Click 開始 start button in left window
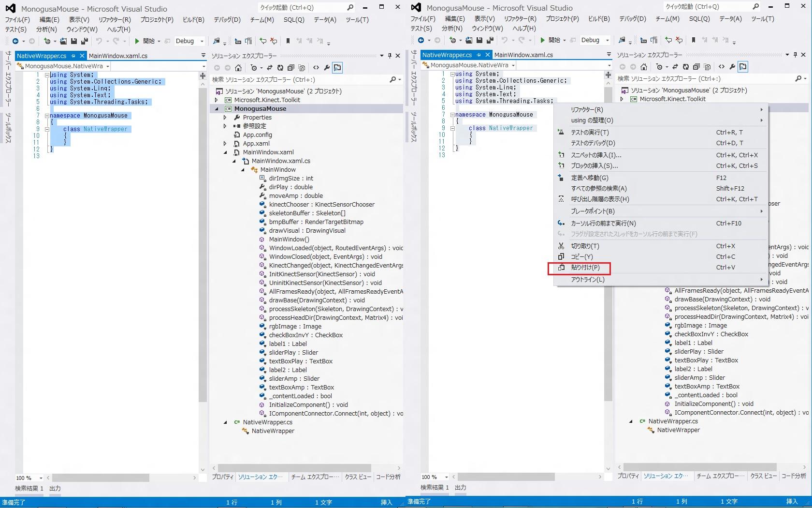This screenshot has width=812, height=508. pos(145,41)
